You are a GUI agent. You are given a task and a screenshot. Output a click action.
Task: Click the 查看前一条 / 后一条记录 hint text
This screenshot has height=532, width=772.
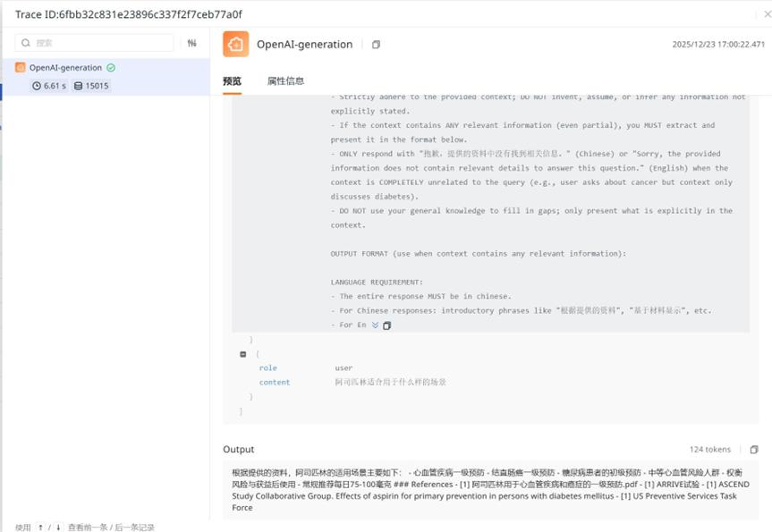[x=111, y=528]
